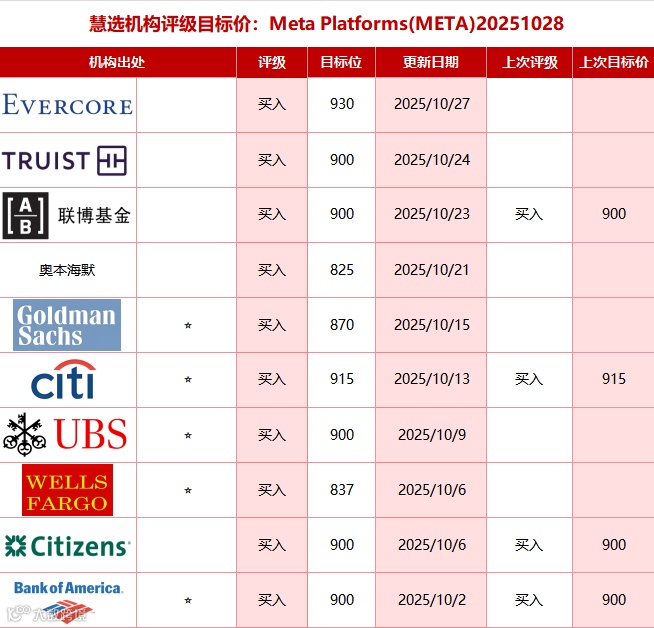Click Citizens' 评级 cell reading 买入
The height and width of the screenshot is (628, 654).
point(272,545)
